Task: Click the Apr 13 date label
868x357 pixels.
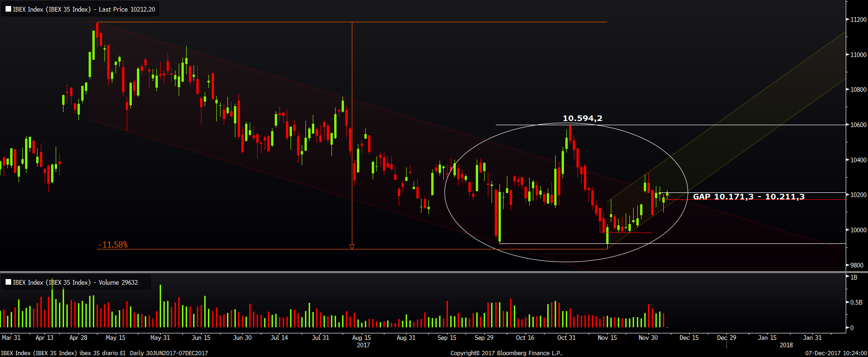Action: pyautogui.click(x=45, y=338)
